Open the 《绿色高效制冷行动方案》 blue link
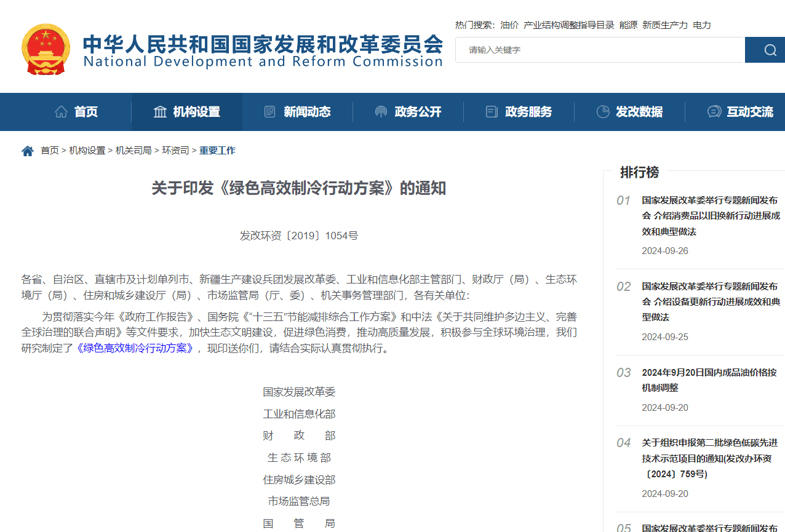 (x=135, y=348)
